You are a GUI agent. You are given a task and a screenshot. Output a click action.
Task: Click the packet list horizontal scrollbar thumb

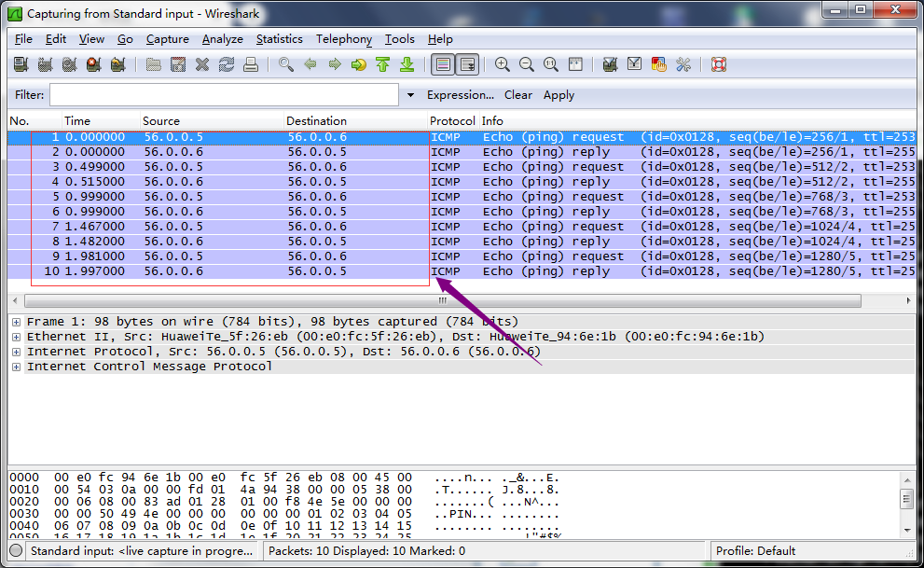point(443,300)
